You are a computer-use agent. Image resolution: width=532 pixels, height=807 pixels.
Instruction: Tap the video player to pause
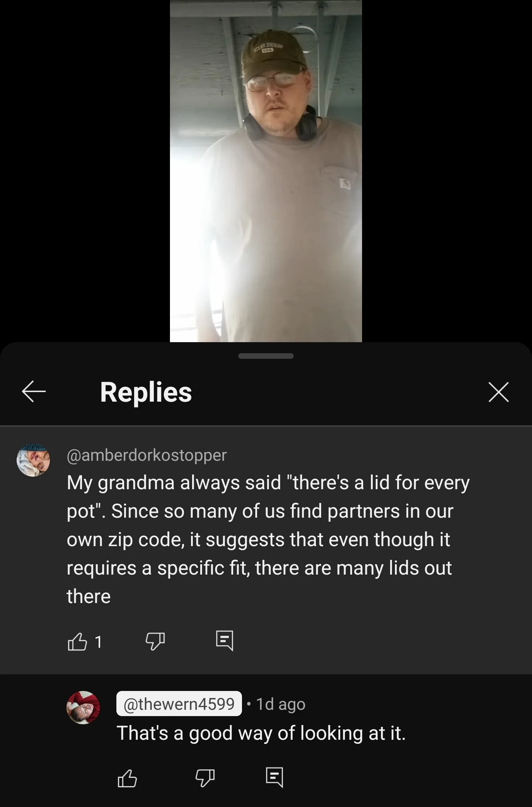pyautogui.click(x=266, y=171)
